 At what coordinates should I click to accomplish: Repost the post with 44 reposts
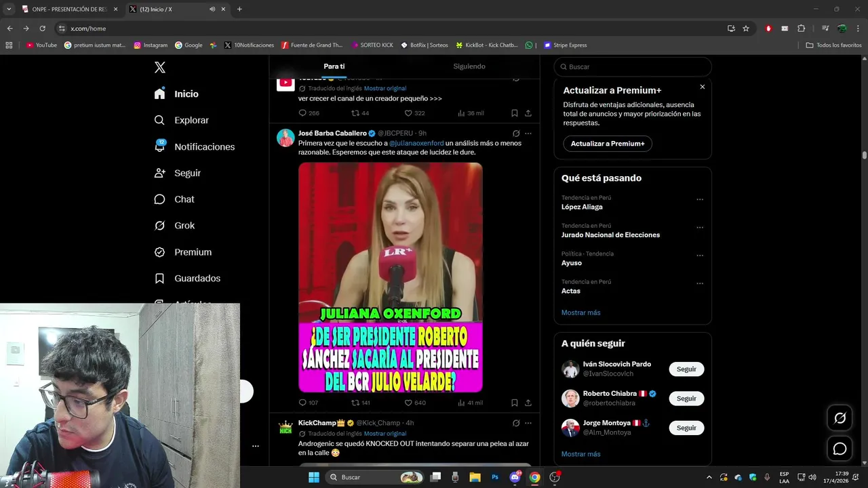coord(360,113)
